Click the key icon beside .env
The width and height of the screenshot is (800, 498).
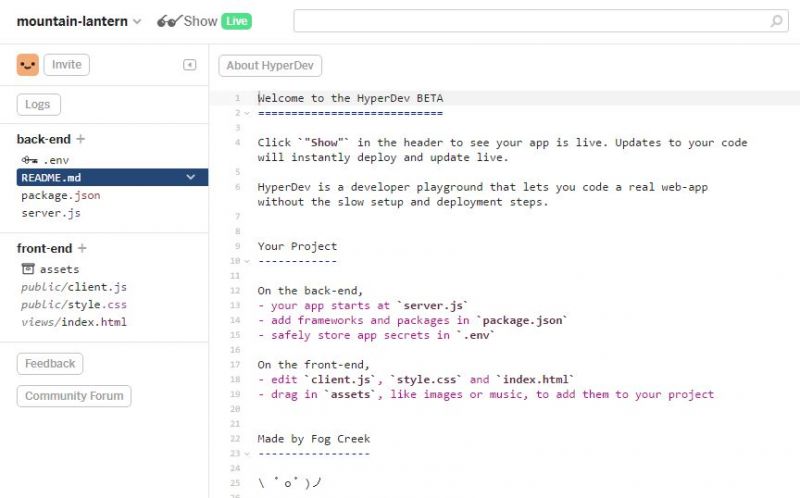click(x=28, y=160)
